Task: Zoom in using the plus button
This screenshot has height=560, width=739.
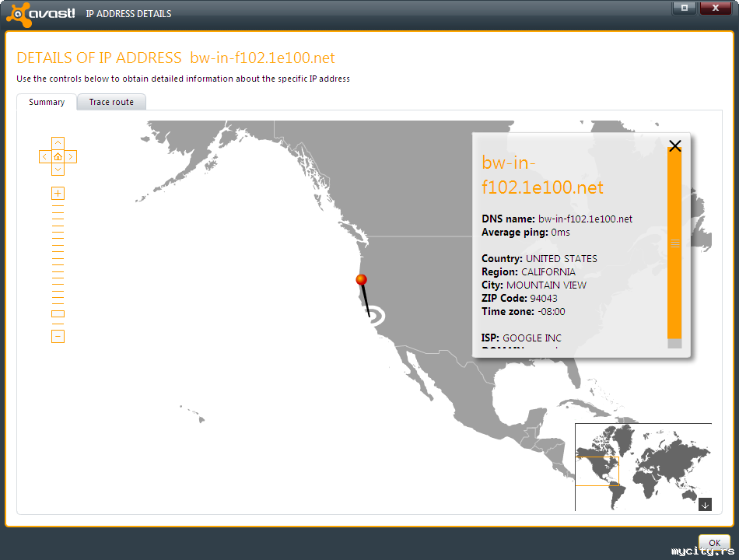Action: [58, 193]
